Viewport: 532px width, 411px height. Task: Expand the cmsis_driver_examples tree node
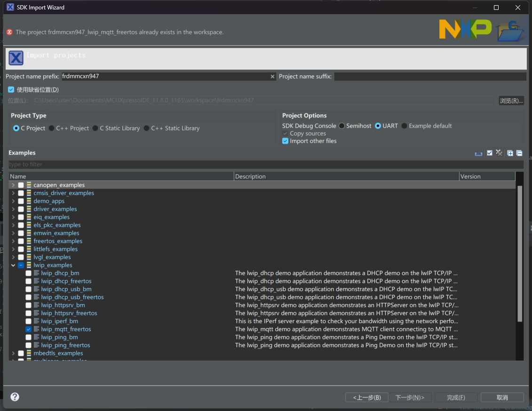[x=13, y=193]
